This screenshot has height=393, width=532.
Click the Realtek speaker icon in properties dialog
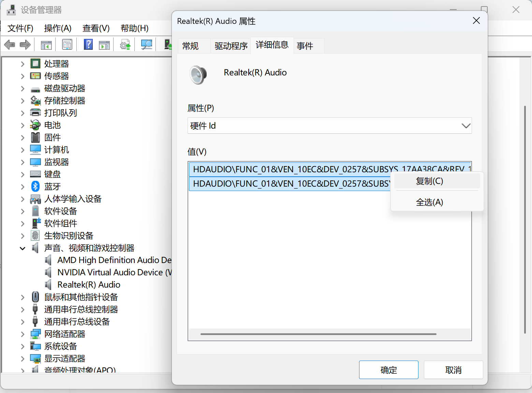tap(198, 75)
